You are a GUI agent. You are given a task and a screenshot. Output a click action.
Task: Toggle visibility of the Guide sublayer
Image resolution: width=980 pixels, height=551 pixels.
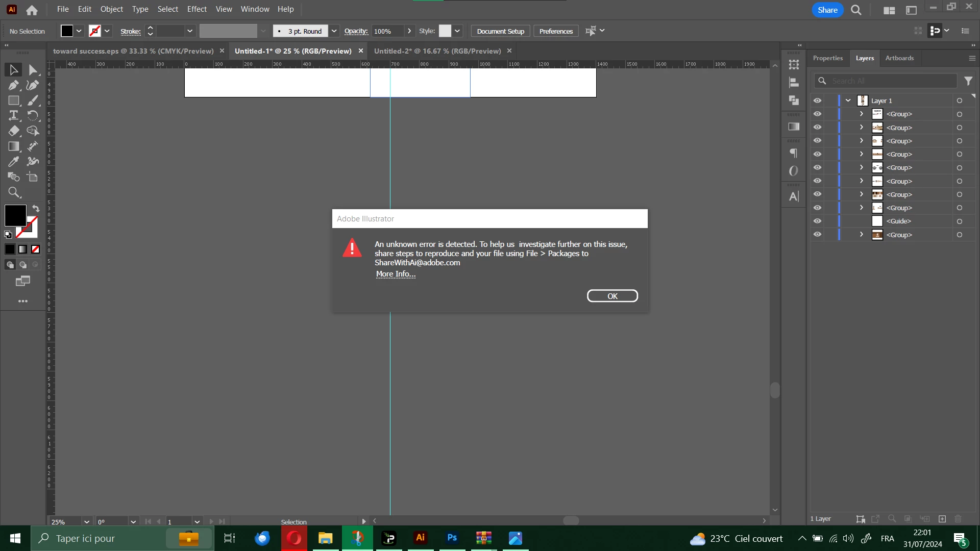817,221
